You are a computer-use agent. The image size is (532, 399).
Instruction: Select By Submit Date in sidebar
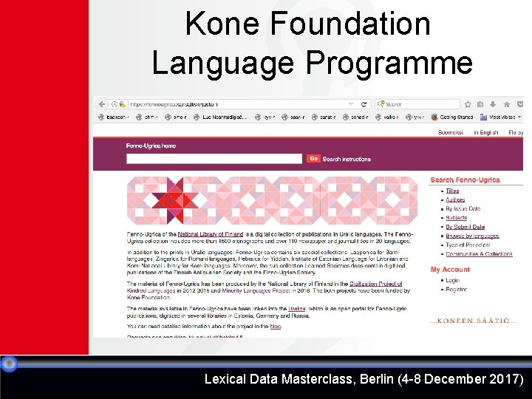(465, 227)
